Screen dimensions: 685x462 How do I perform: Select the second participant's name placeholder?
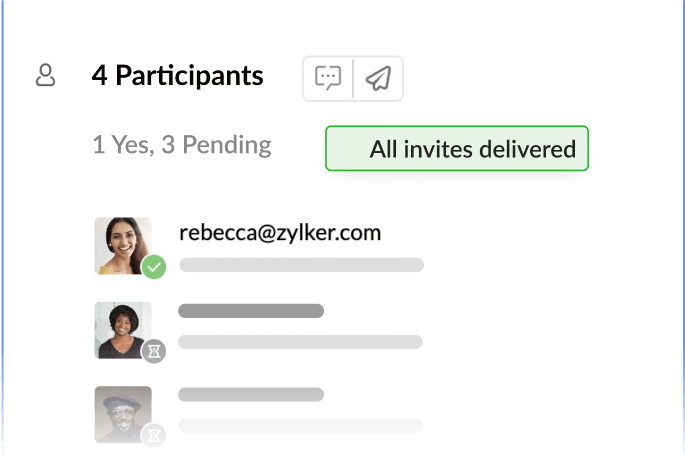pyautogui.click(x=251, y=311)
